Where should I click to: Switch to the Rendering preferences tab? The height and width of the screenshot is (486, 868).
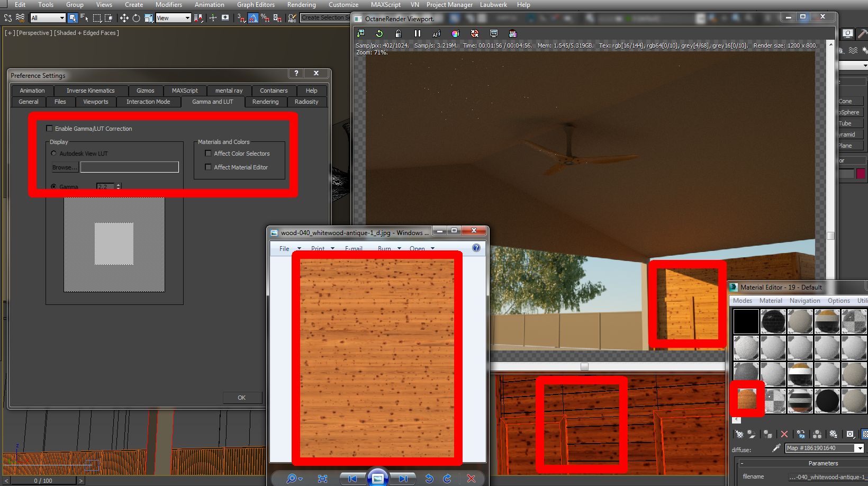265,102
